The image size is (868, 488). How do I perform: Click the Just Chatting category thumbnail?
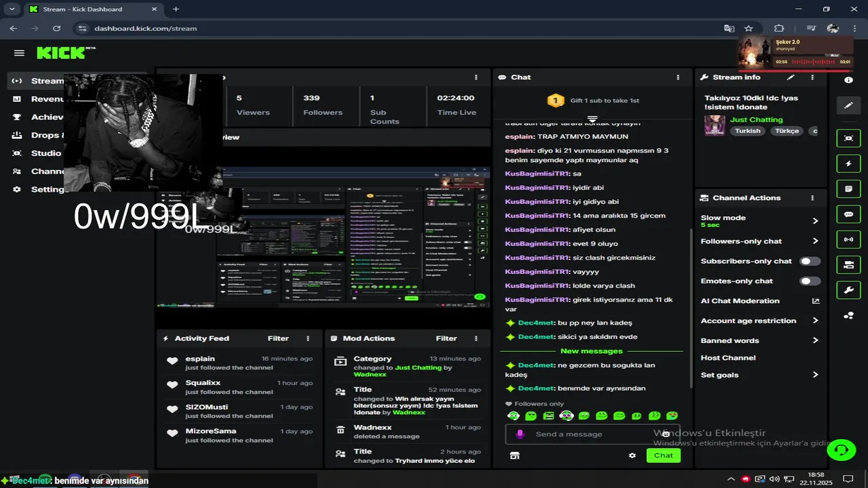point(715,125)
